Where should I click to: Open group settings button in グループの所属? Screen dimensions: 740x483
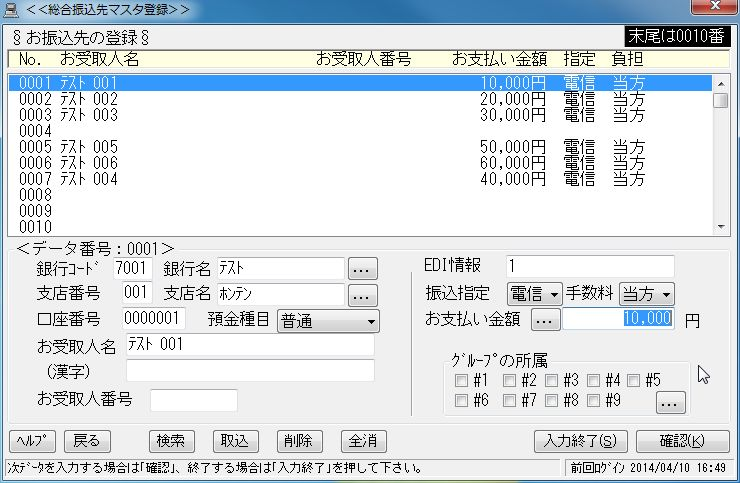(671, 402)
